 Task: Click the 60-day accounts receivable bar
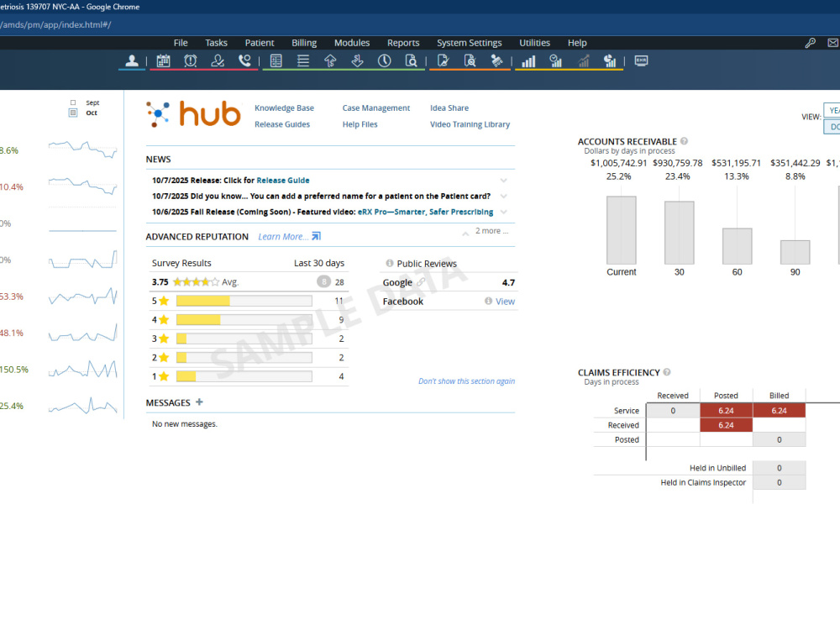(x=738, y=246)
